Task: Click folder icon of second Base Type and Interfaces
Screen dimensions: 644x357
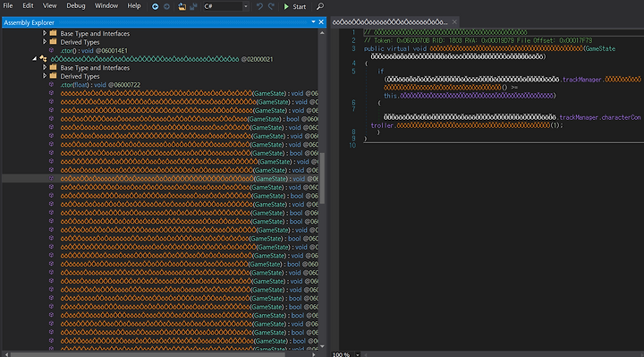Action: click(54, 67)
